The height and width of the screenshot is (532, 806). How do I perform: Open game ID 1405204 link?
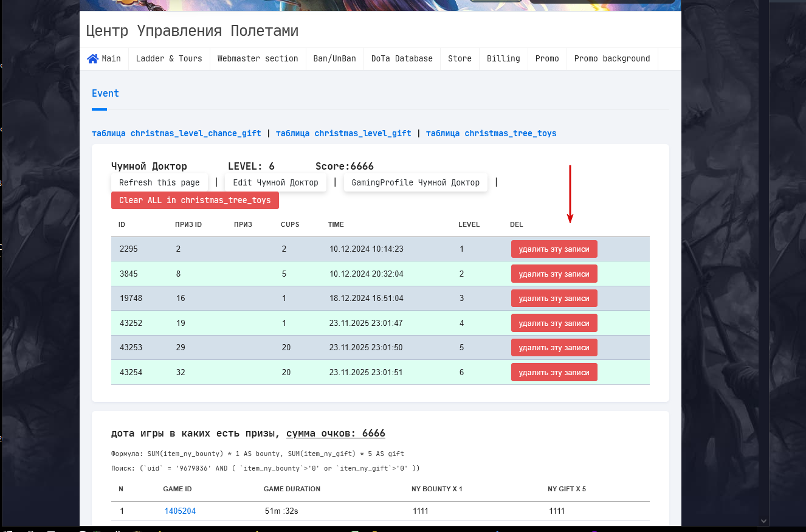(x=180, y=511)
